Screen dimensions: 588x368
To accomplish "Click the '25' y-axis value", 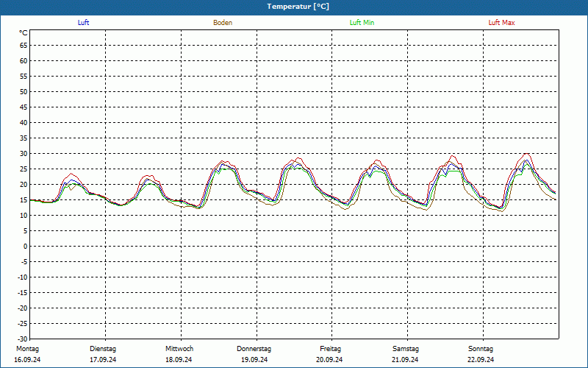I will click(x=24, y=169).
